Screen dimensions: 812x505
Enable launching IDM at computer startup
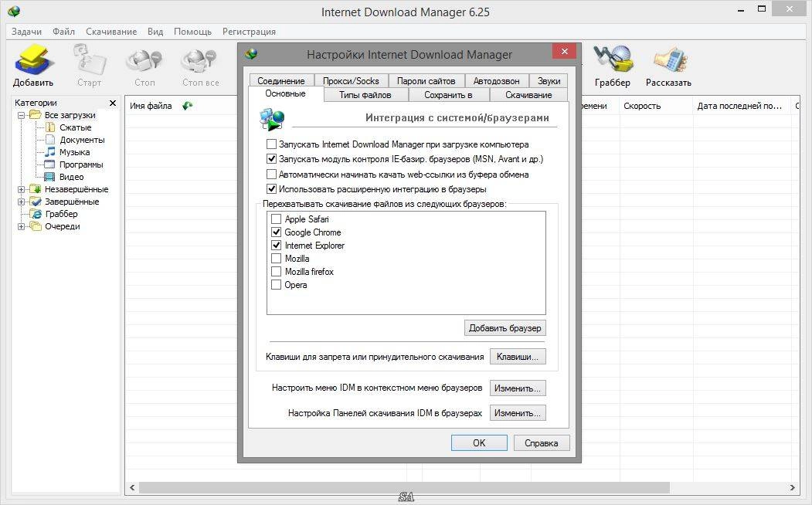point(271,144)
